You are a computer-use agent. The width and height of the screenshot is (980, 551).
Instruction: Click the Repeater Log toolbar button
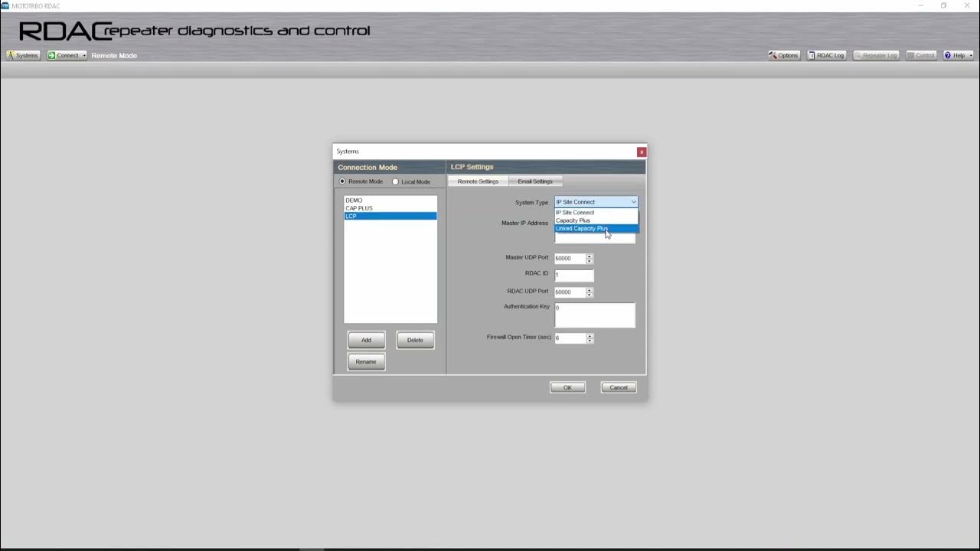(876, 55)
